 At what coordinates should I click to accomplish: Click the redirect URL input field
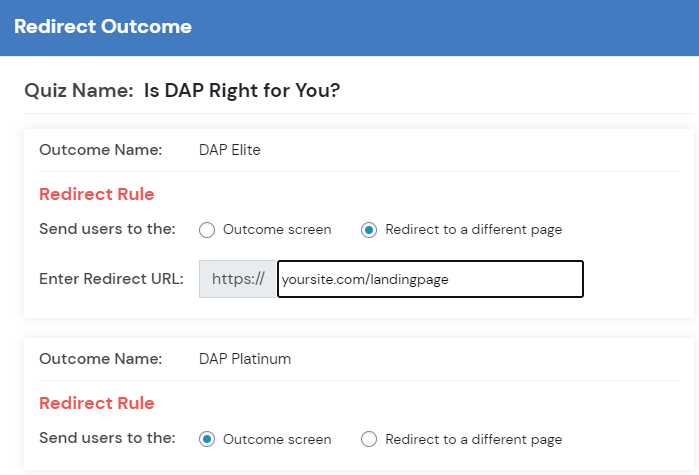coord(430,279)
